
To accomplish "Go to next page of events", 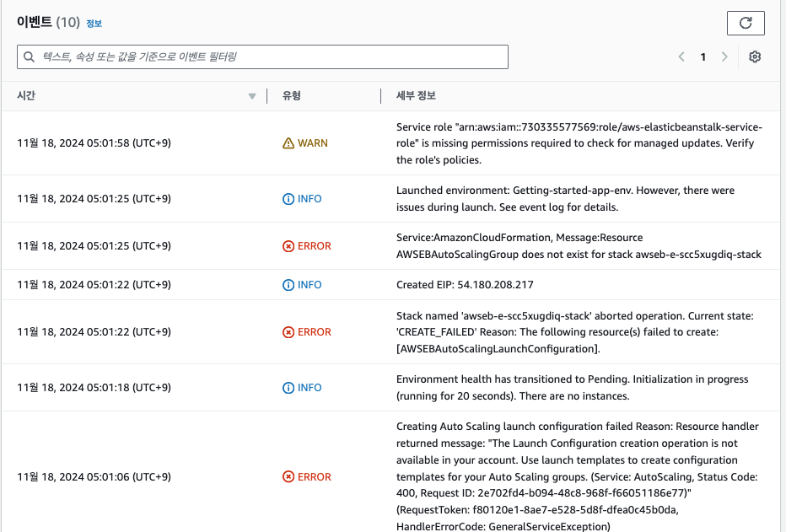I will (x=724, y=56).
